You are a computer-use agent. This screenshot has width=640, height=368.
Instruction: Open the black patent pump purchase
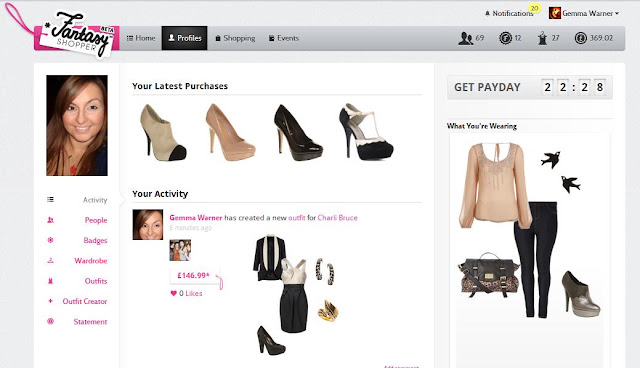(298, 132)
